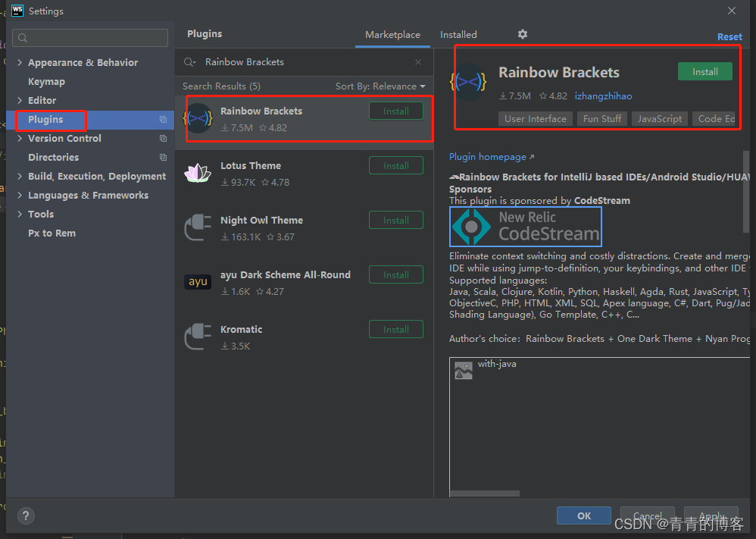Expand Build, Execution, Deployment section
Viewport: 756px width, 539px height.
click(20, 176)
